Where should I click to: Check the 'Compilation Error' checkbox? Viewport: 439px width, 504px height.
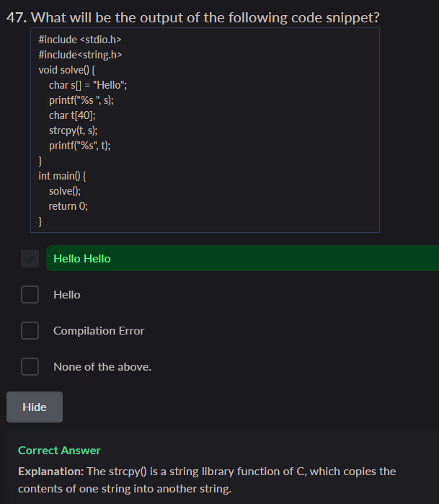(x=30, y=331)
